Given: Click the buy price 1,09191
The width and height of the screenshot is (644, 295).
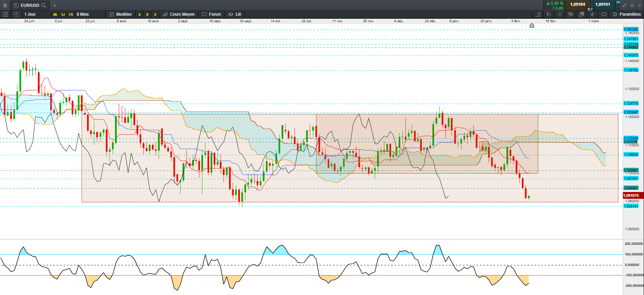Looking at the screenshot, I should click(603, 4).
